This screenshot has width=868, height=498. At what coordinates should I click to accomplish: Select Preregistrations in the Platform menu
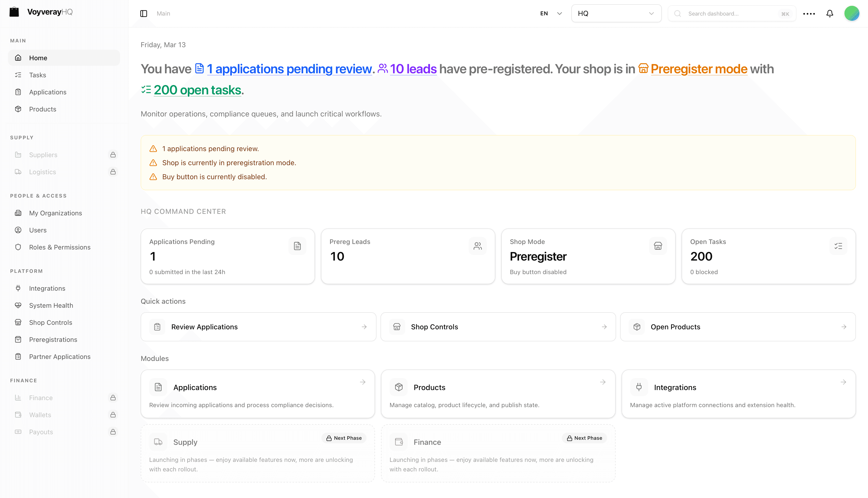click(53, 339)
